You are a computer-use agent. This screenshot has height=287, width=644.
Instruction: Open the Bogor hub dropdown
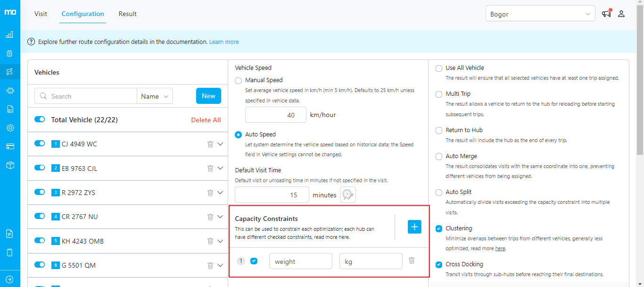coord(540,14)
